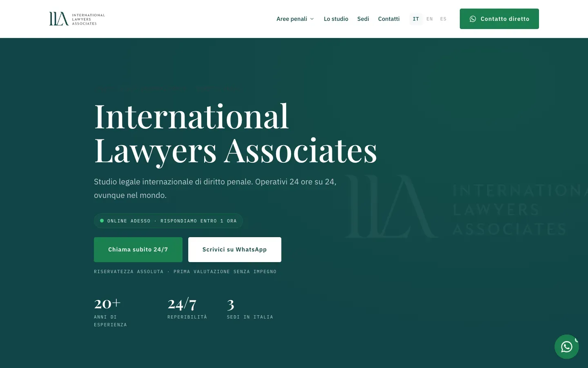Open the floating WhatsApp chat bubble

[567, 347]
